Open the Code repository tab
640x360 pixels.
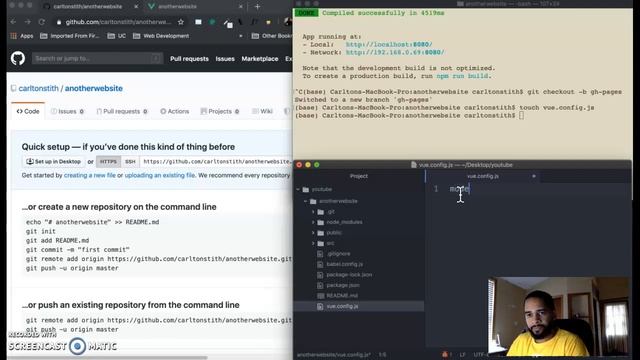pyautogui.click(x=28, y=111)
